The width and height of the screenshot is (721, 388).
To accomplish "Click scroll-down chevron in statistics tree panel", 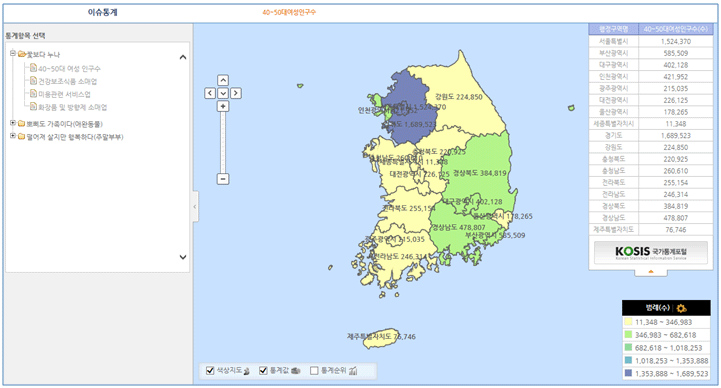I will pyautogui.click(x=183, y=257).
